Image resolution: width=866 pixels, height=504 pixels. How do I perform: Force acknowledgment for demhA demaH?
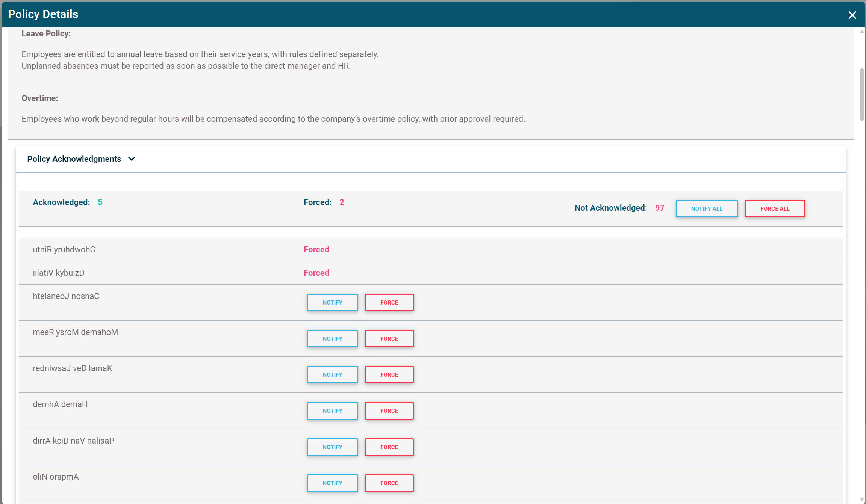[x=389, y=410]
